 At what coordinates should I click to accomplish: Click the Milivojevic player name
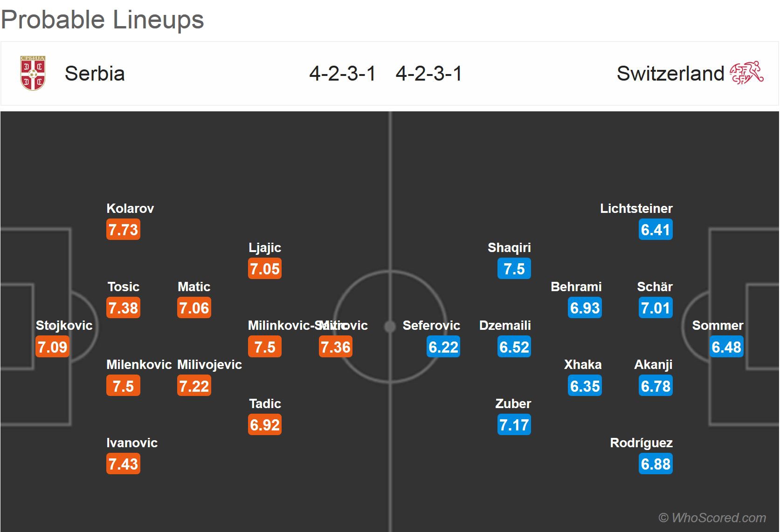point(210,364)
